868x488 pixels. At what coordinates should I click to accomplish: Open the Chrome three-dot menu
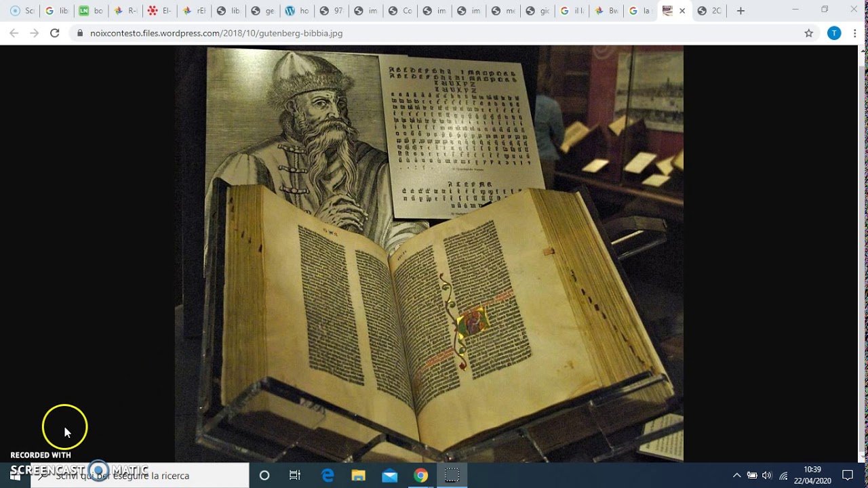tap(854, 33)
